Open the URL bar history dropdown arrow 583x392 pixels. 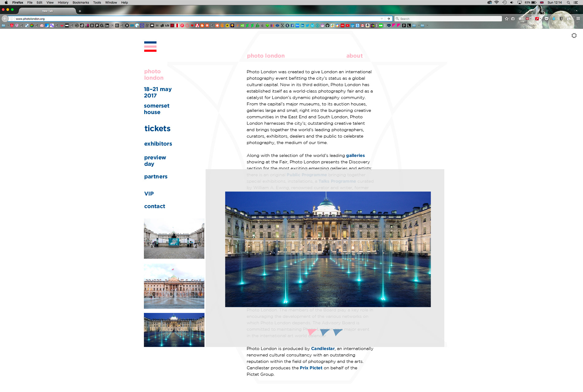[382, 19]
